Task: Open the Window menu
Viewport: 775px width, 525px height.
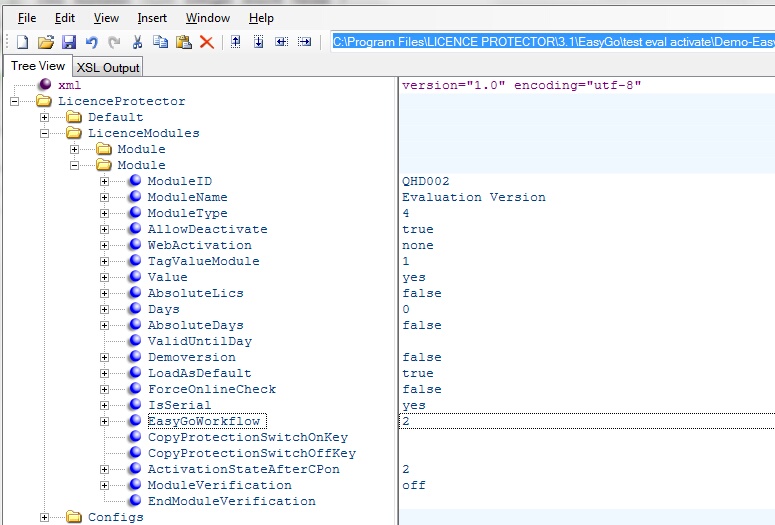Action: click(208, 18)
